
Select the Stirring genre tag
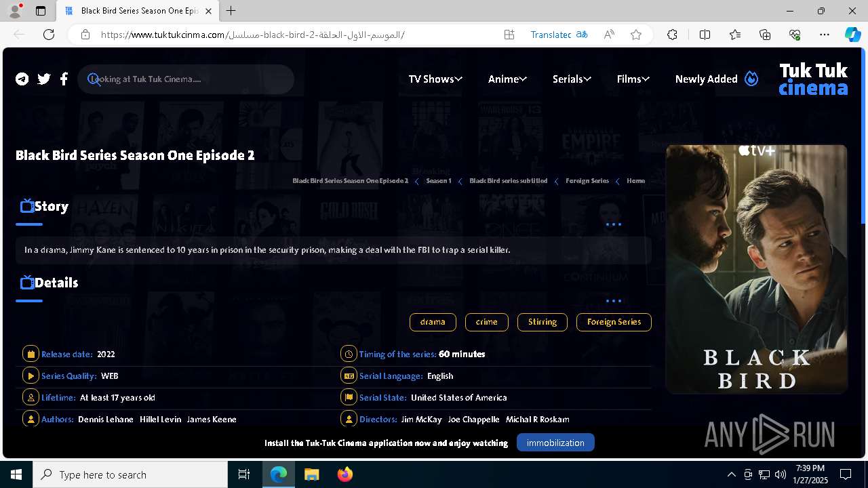tap(542, 322)
